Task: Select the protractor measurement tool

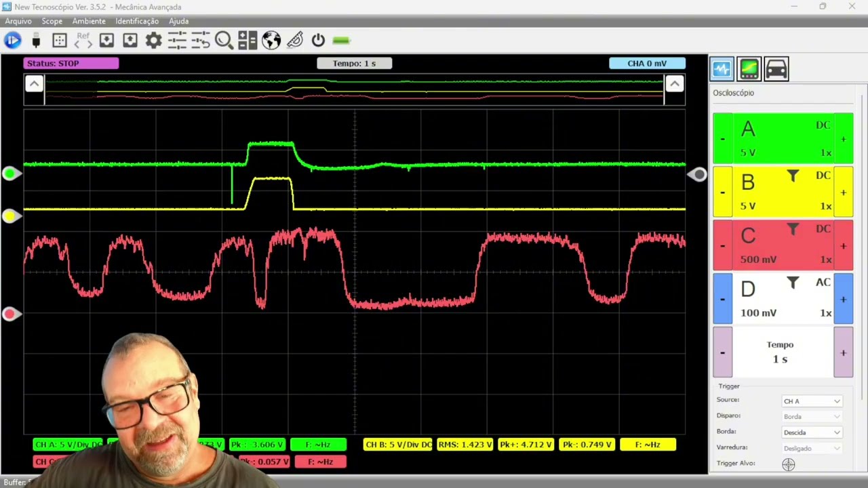Action: (295, 41)
